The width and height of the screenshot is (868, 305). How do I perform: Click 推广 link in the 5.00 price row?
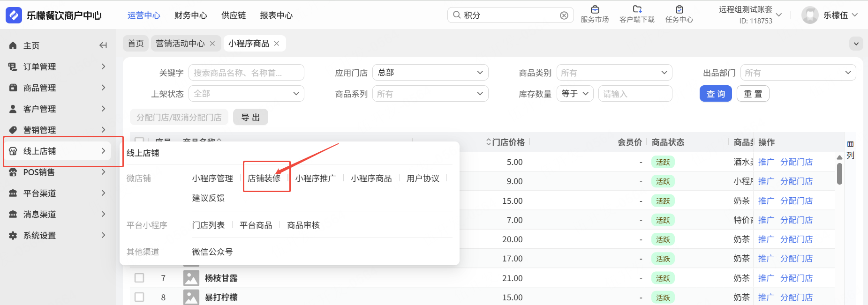coord(766,162)
